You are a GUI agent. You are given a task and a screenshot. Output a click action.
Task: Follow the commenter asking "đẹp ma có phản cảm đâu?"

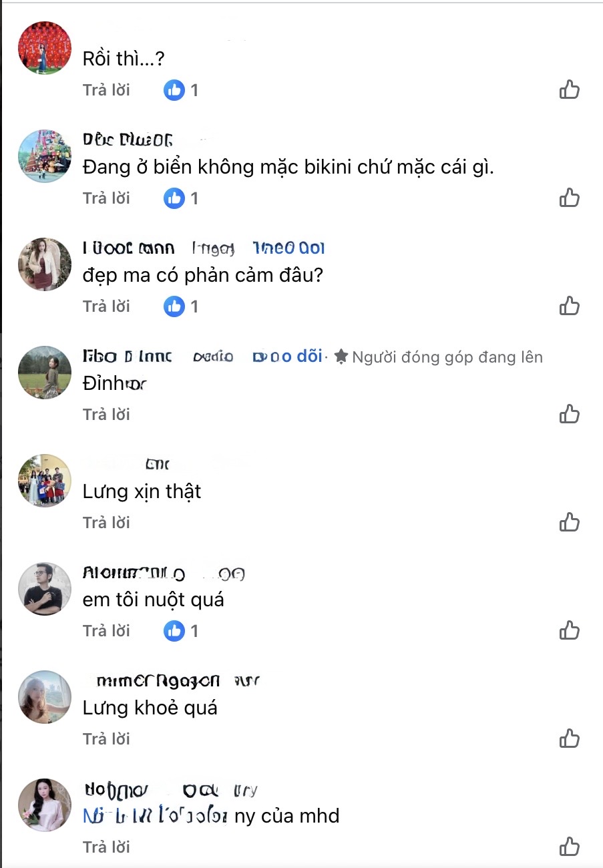pyautogui.click(x=288, y=248)
